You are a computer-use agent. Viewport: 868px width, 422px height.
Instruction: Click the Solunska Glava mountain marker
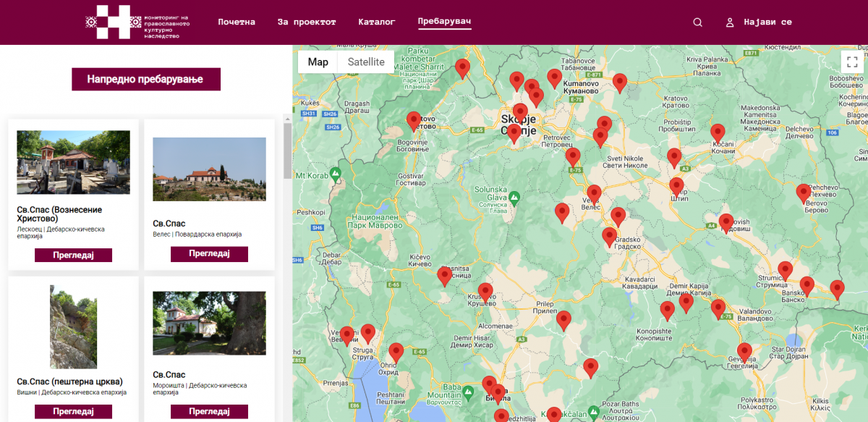click(x=514, y=197)
